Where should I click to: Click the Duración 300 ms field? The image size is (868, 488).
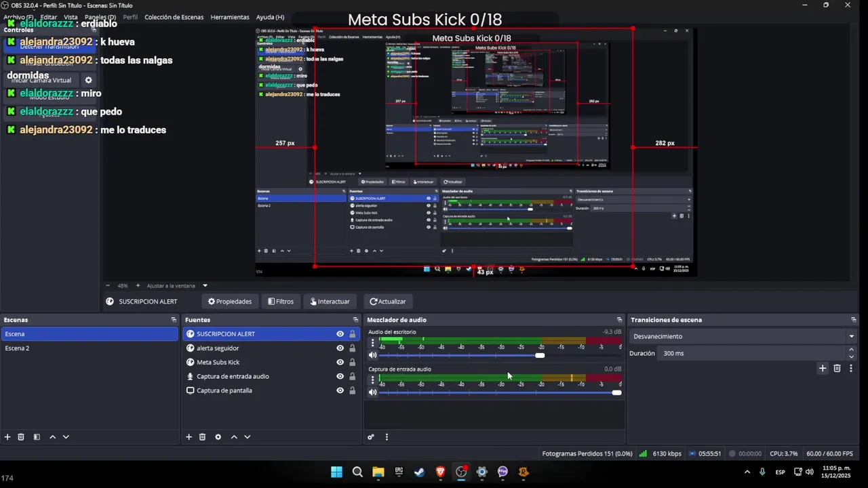coord(751,353)
